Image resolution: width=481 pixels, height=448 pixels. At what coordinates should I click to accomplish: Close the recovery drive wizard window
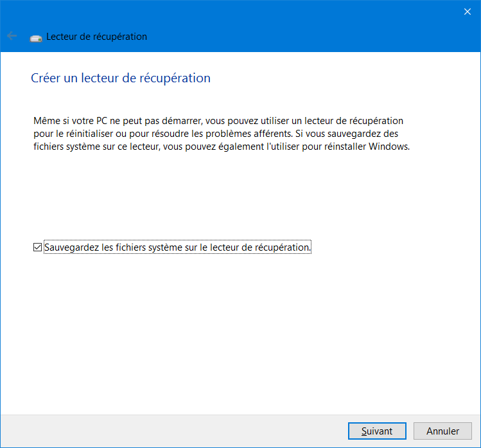[x=467, y=12]
